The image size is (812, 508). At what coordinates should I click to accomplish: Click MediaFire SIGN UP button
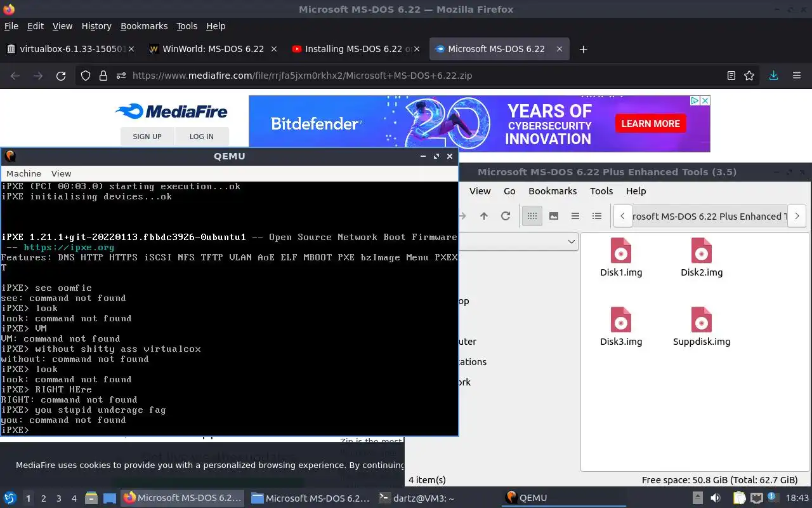[x=147, y=137]
